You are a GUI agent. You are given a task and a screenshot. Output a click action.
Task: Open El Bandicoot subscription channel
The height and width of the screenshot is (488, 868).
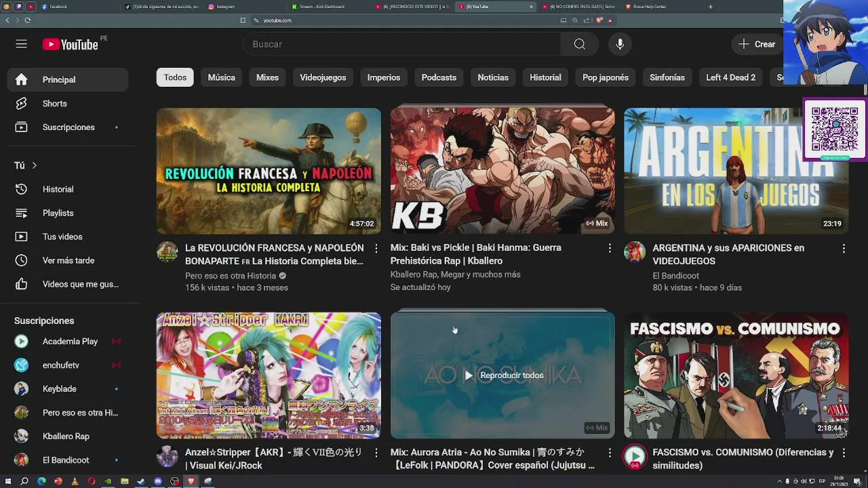click(x=67, y=460)
